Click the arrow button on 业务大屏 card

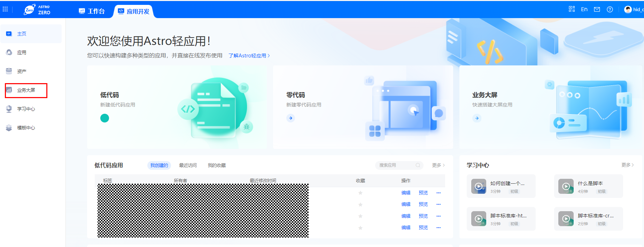[x=477, y=118]
